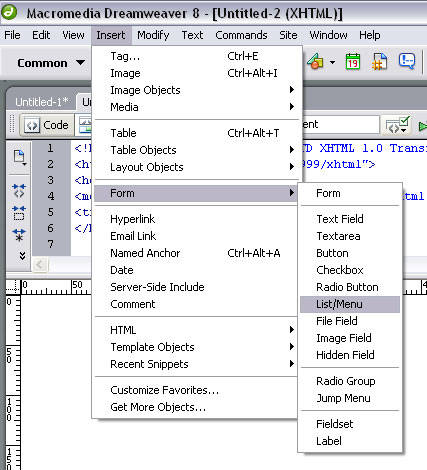Open the Media objects toolbar icon
Image resolution: width=427 pixels, height=470 pixels.
click(315, 62)
